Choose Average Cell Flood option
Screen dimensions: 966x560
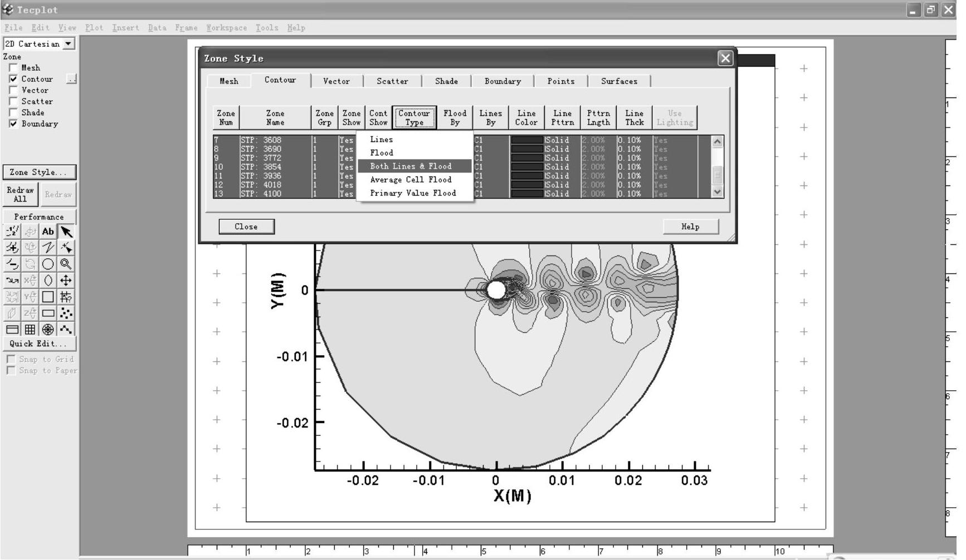click(x=414, y=179)
